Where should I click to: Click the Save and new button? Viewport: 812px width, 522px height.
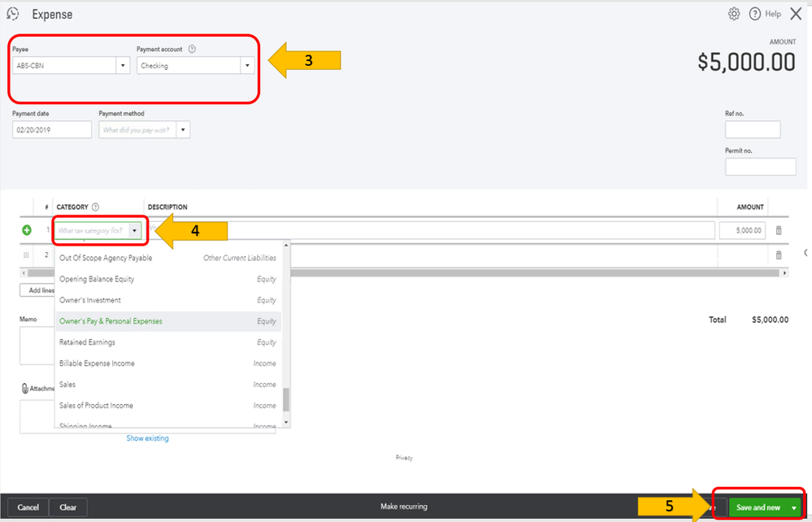(x=758, y=507)
